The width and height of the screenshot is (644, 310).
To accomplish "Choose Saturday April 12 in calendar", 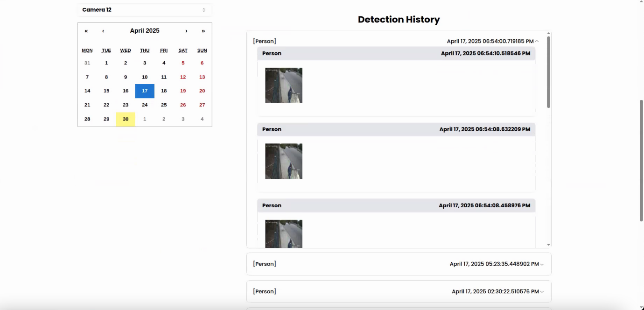I will (183, 77).
